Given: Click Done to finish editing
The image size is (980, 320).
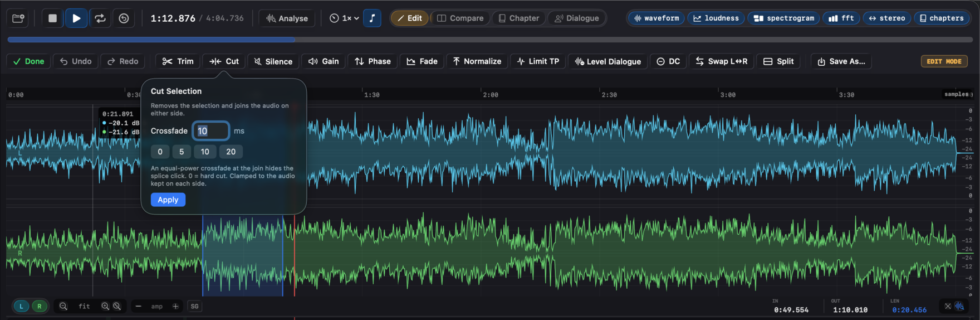Looking at the screenshot, I should 28,61.
